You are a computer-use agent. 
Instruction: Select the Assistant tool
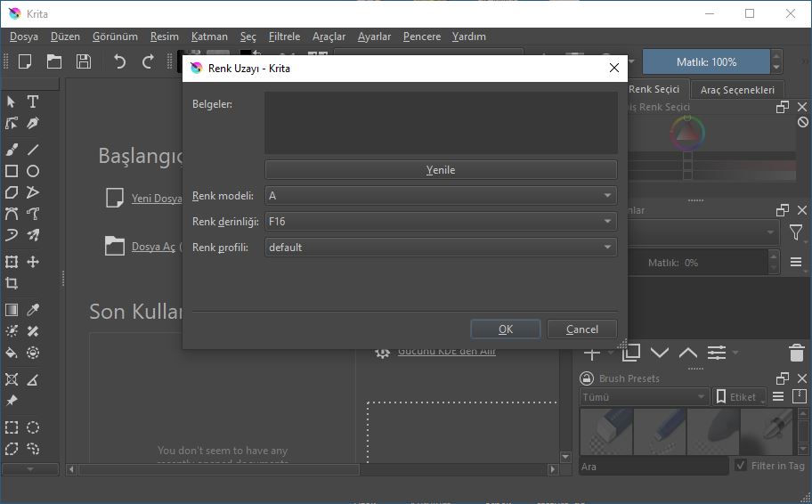(x=12, y=379)
